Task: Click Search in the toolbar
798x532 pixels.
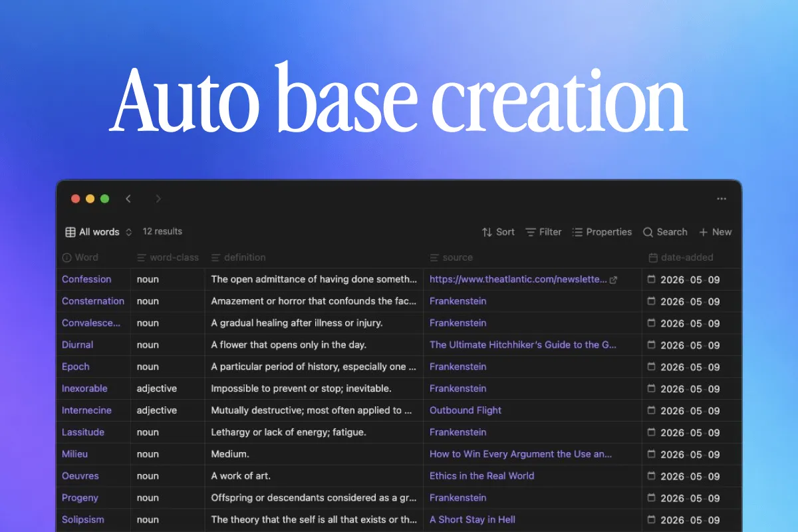Action: point(665,232)
